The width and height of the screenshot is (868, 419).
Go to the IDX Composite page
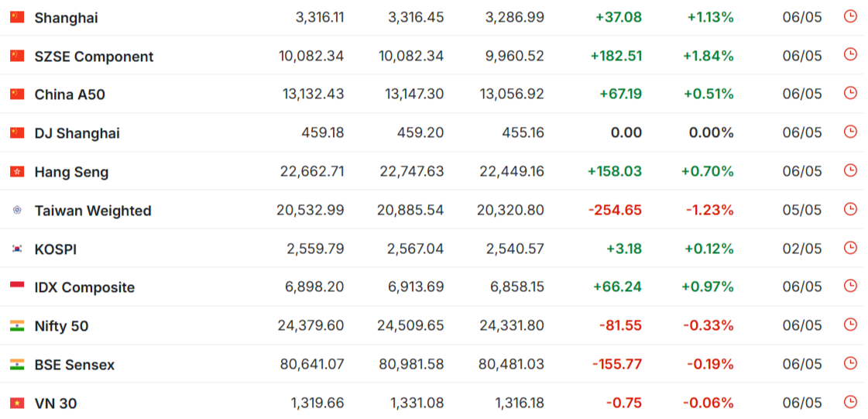[x=84, y=288]
